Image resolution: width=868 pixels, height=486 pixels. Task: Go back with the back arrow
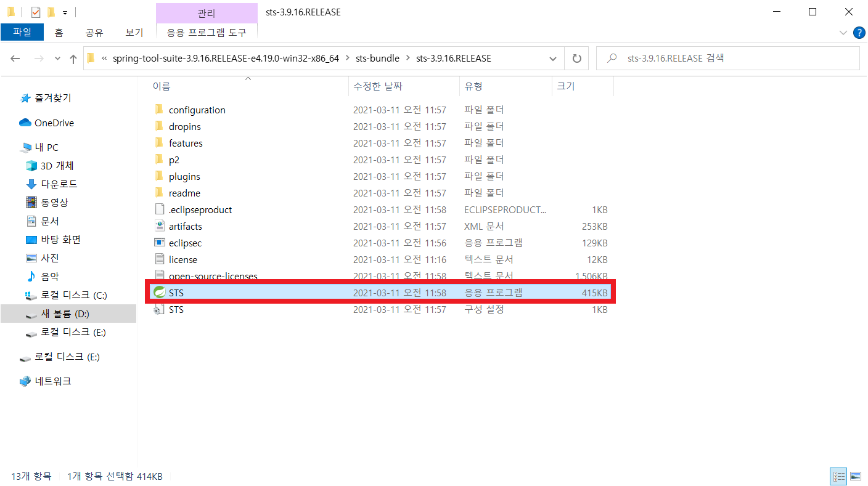pyautogui.click(x=15, y=59)
